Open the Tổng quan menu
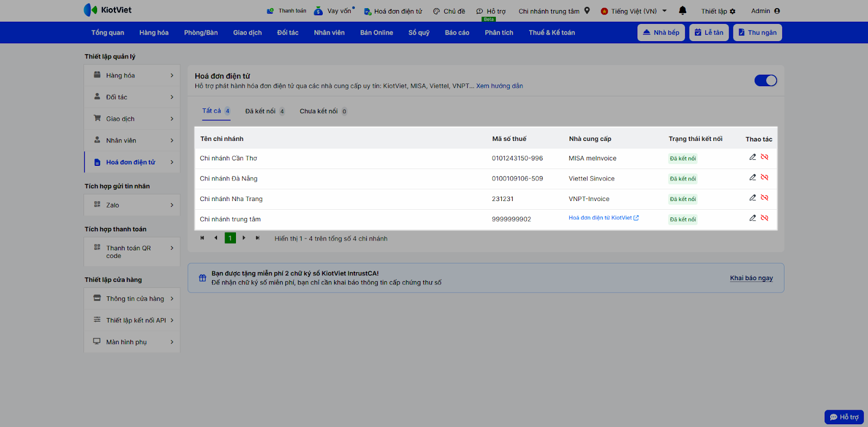The height and width of the screenshot is (427, 868). click(x=107, y=33)
